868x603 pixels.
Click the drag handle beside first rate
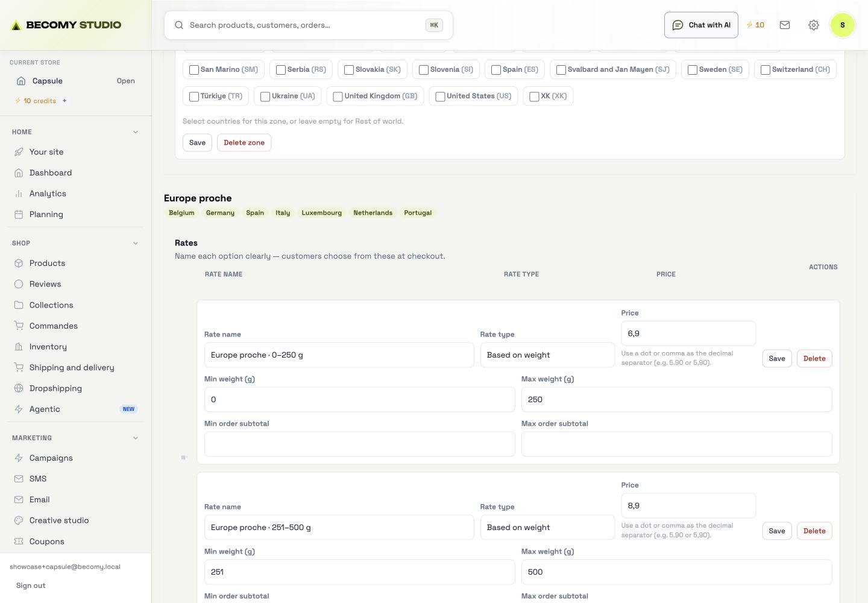coord(183,458)
